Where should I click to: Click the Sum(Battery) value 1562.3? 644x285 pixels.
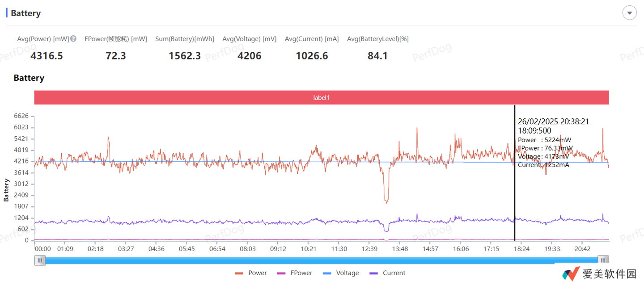185,56
